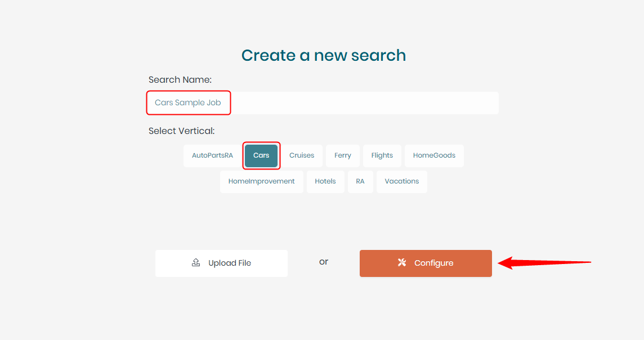Click inside the Search Name input box

321,103
